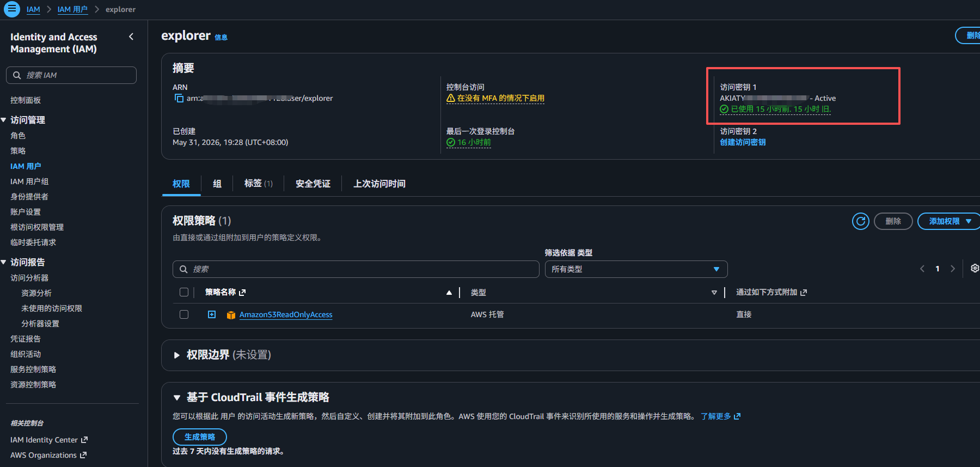Click the 删除 button in permissions panel
Viewport: 980px width, 467px height.
point(893,221)
